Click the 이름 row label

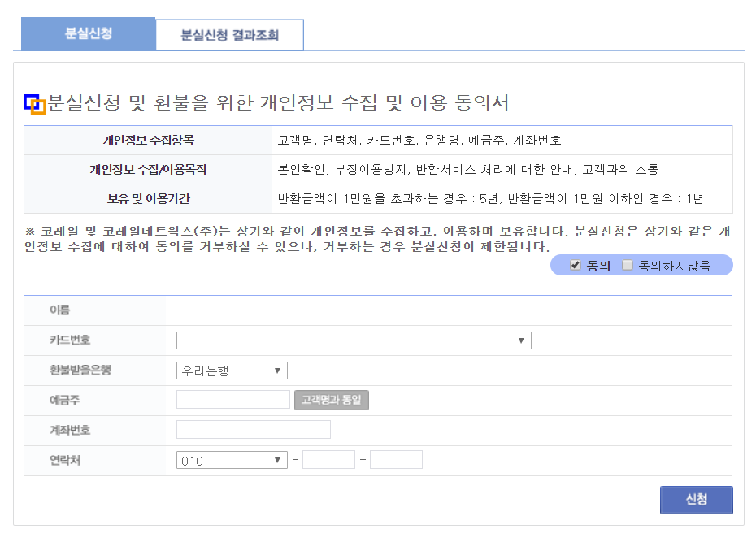point(60,310)
